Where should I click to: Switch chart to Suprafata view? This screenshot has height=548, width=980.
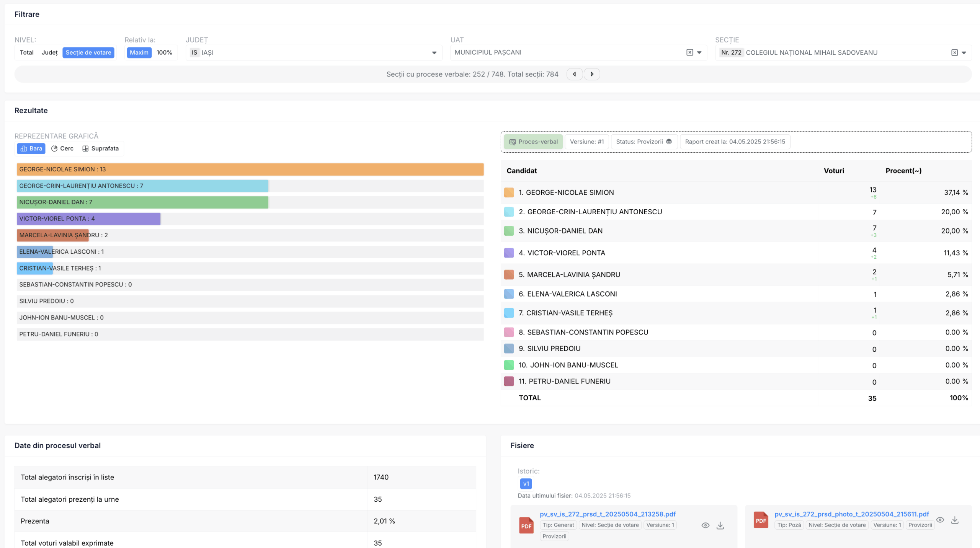[x=101, y=148]
